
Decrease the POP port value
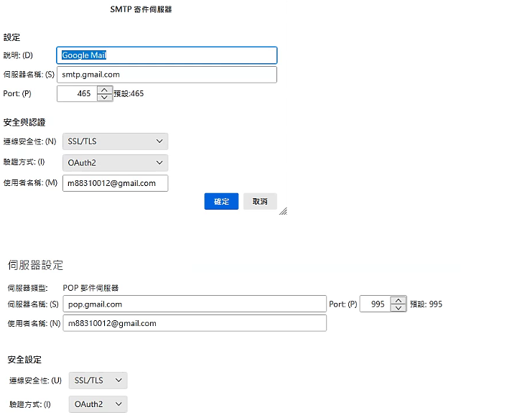click(399, 308)
